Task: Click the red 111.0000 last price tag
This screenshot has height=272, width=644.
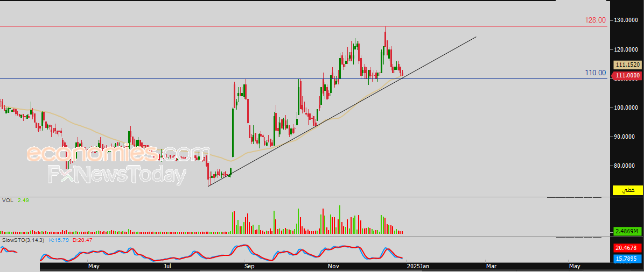Action: [x=627, y=75]
